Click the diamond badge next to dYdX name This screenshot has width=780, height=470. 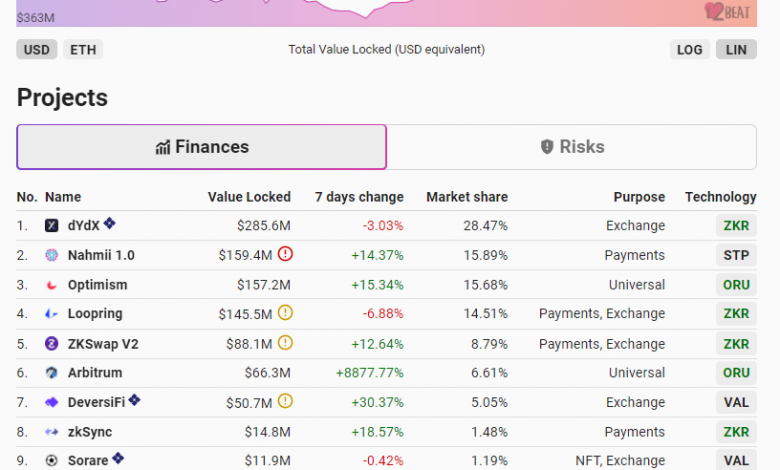110,224
